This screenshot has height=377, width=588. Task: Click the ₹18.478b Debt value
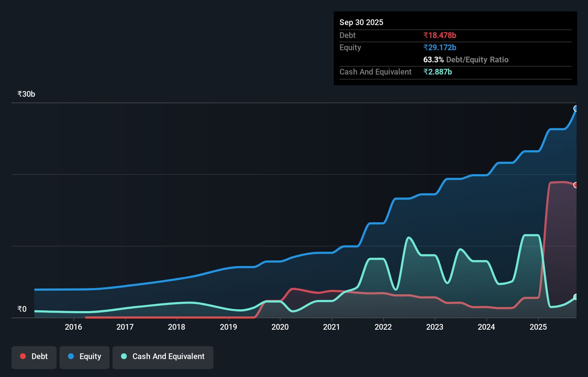coord(440,35)
